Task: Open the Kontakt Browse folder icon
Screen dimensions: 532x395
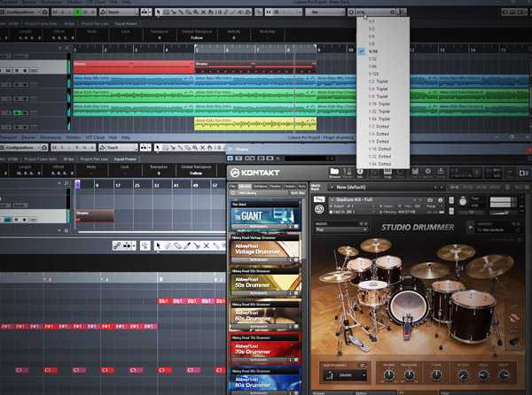Action: point(334,173)
